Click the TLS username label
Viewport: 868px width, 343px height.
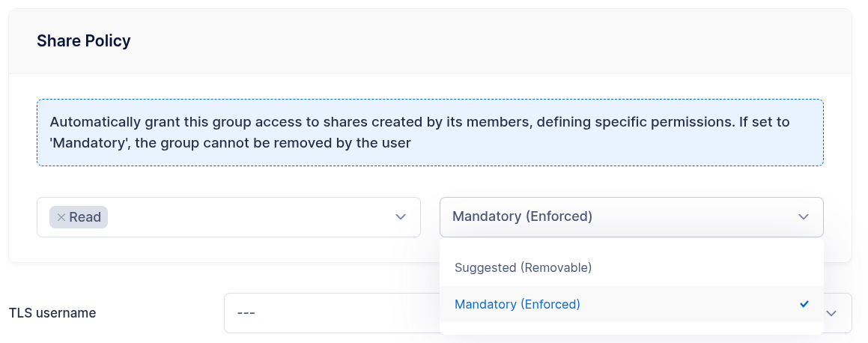(x=52, y=313)
